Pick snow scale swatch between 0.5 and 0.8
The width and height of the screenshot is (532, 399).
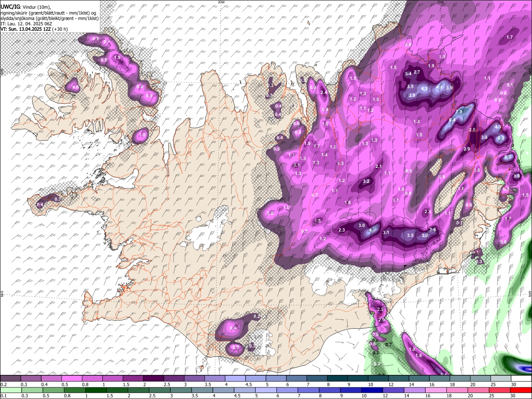71,379
